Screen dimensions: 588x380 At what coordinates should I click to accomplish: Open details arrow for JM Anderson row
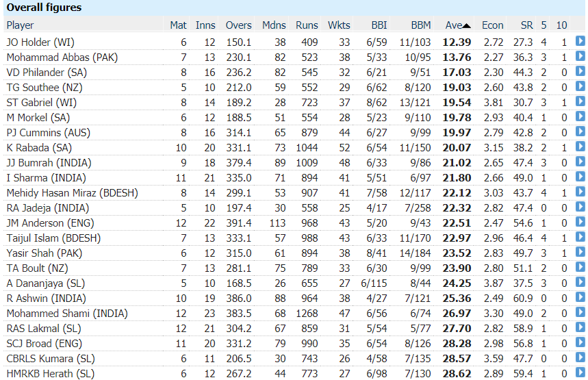pos(580,222)
